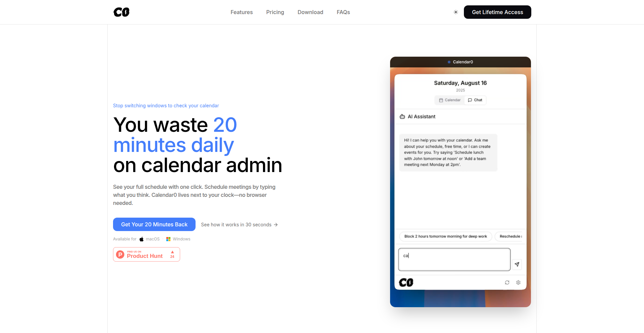Click the Apple macOS icon
644x333 pixels.
coord(142,239)
